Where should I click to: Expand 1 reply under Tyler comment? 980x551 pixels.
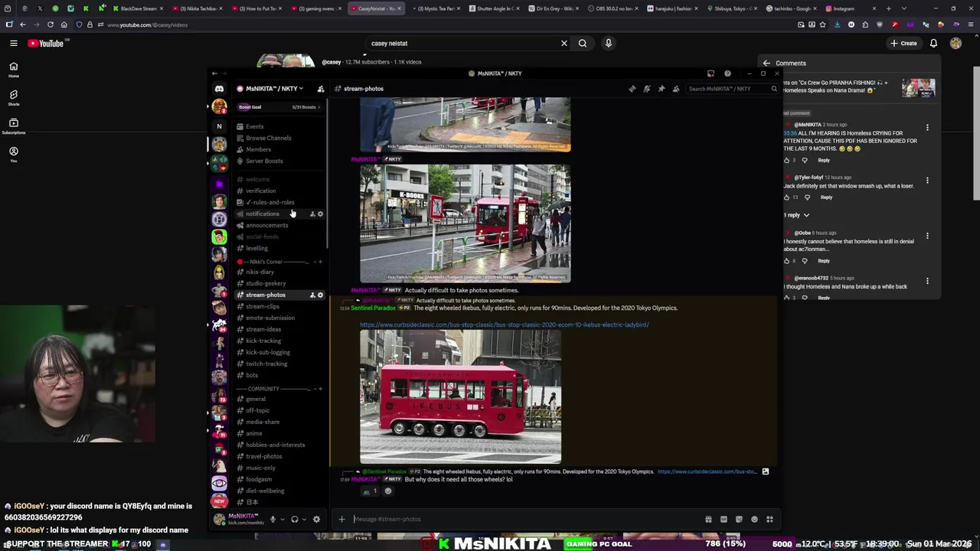point(795,215)
